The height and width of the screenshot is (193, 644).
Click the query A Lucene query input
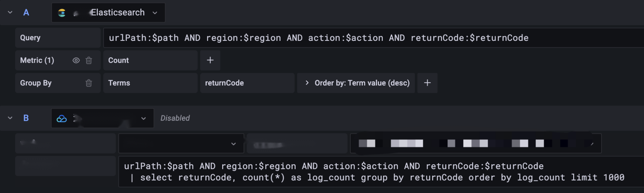[x=370, y=38]
